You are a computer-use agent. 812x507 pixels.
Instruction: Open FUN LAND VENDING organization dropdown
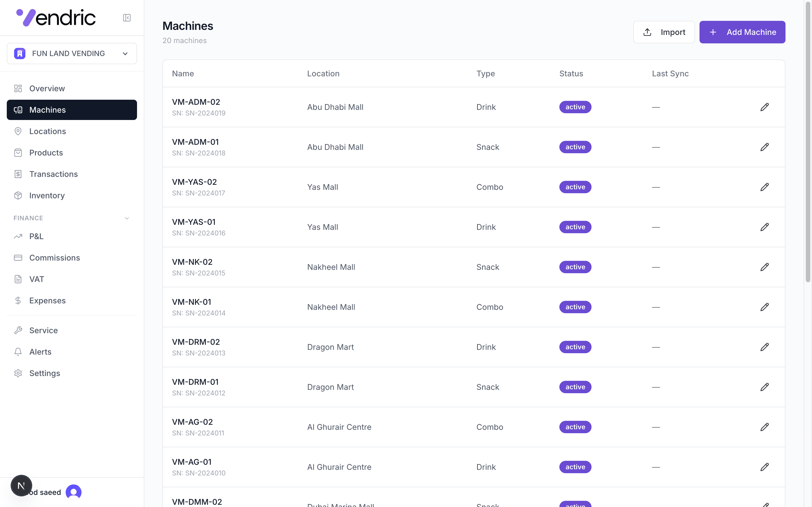pos(72,54)
